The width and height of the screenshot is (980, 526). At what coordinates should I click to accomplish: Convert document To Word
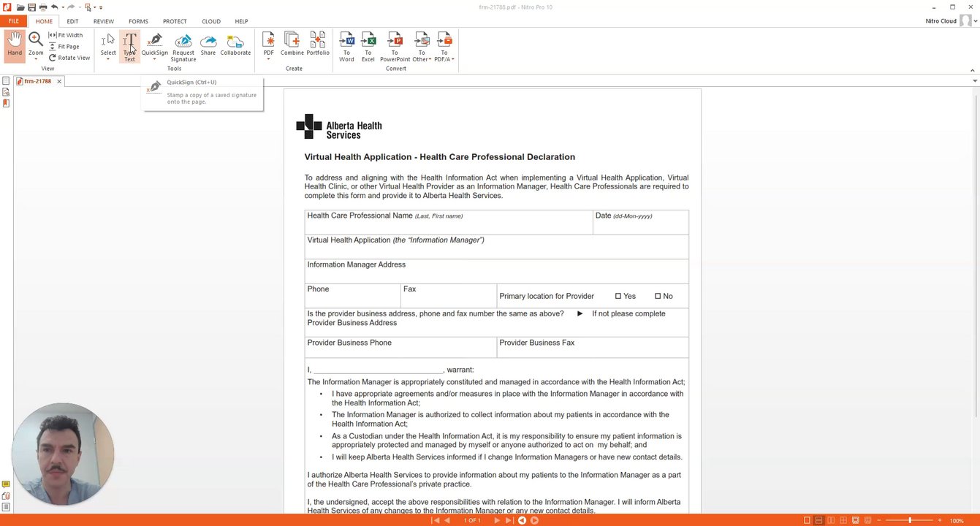point(346,47)
